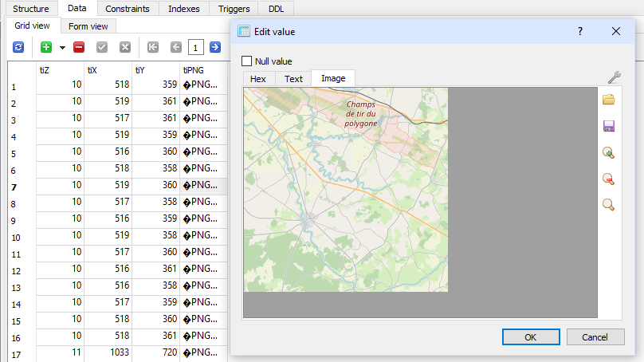Select the tiY cell 361 in row 2
The image size is (644, 362).
click(155, 101)
